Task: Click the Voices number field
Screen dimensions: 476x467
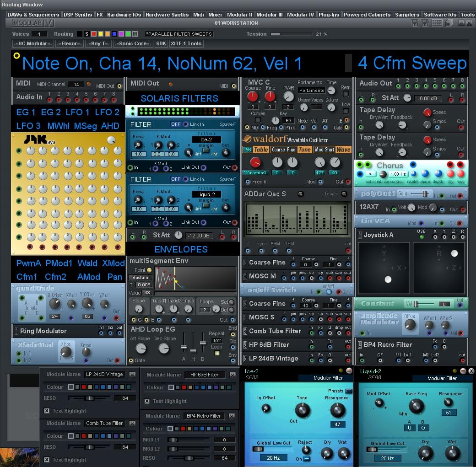Action: pyautogui.click(x=39, y=34)
